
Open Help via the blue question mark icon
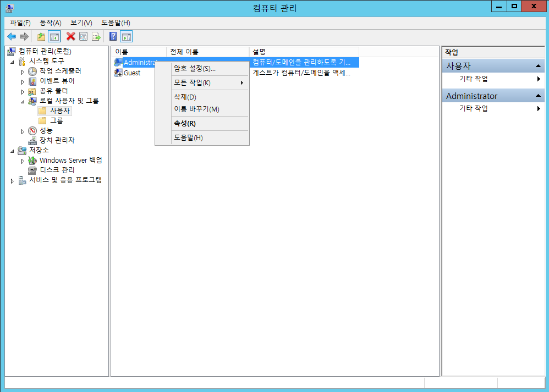coord(113,37)
